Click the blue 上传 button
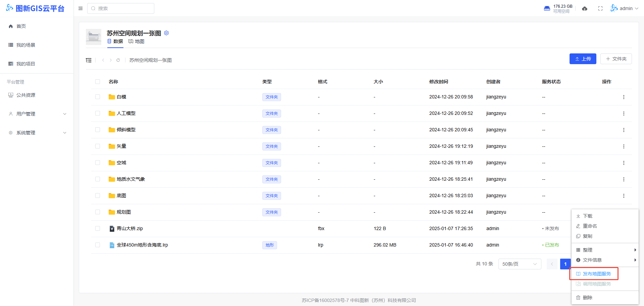Screen dimensions: 644x306 (583, 59)
